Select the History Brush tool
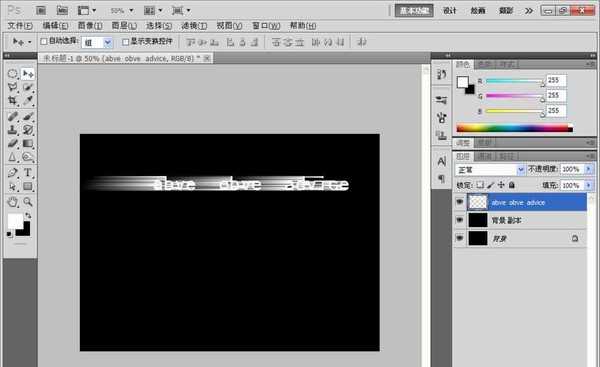This screenshot has height=367, width=600. pyautogui.click(x=28, y=130)
